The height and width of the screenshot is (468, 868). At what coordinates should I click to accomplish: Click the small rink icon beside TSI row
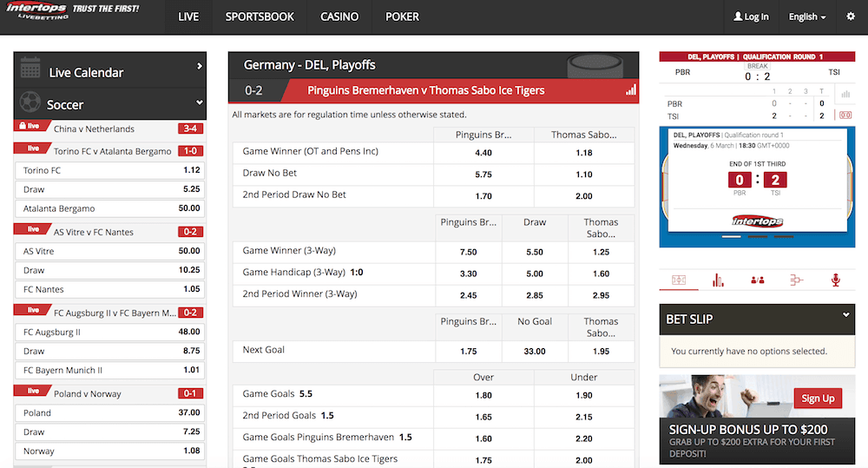(845, 115)
